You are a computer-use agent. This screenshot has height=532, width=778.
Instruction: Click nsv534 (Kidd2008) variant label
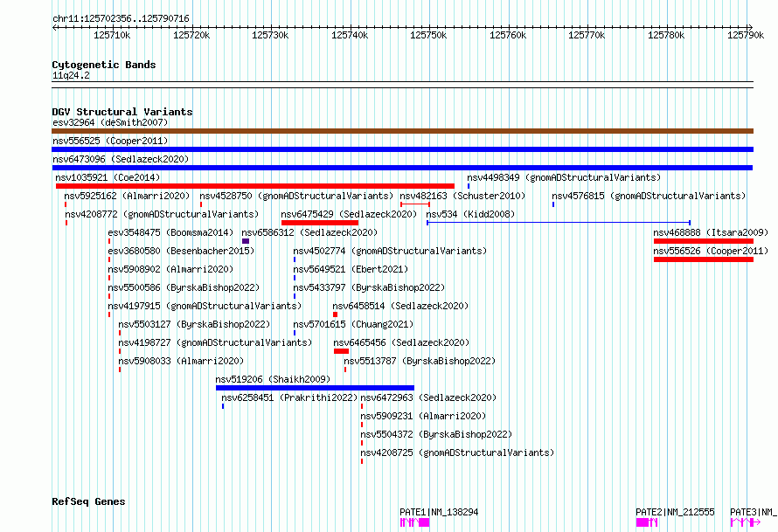[470, 214]
